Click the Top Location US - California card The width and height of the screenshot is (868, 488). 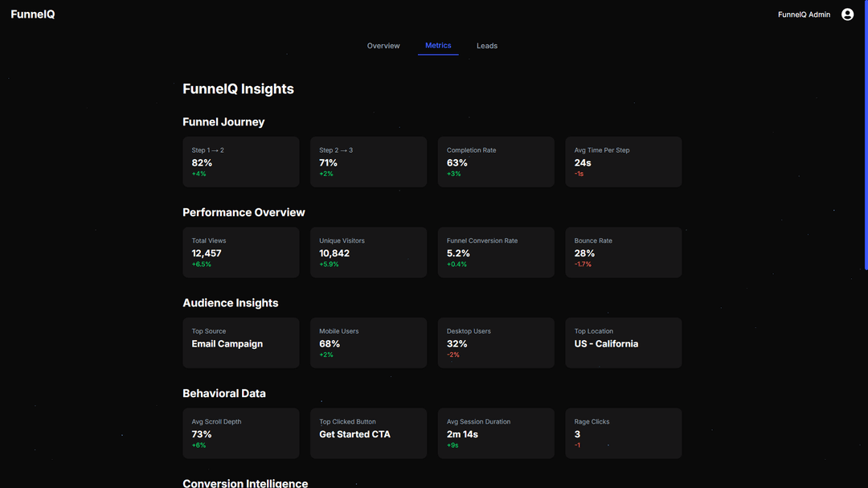coord(623,342)
